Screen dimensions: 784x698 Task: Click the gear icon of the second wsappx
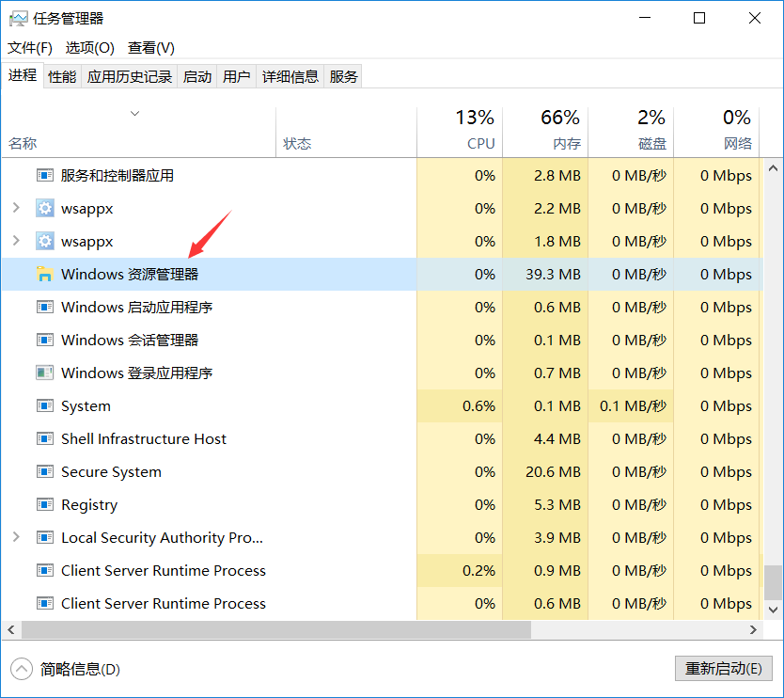[x=45, y=241]
